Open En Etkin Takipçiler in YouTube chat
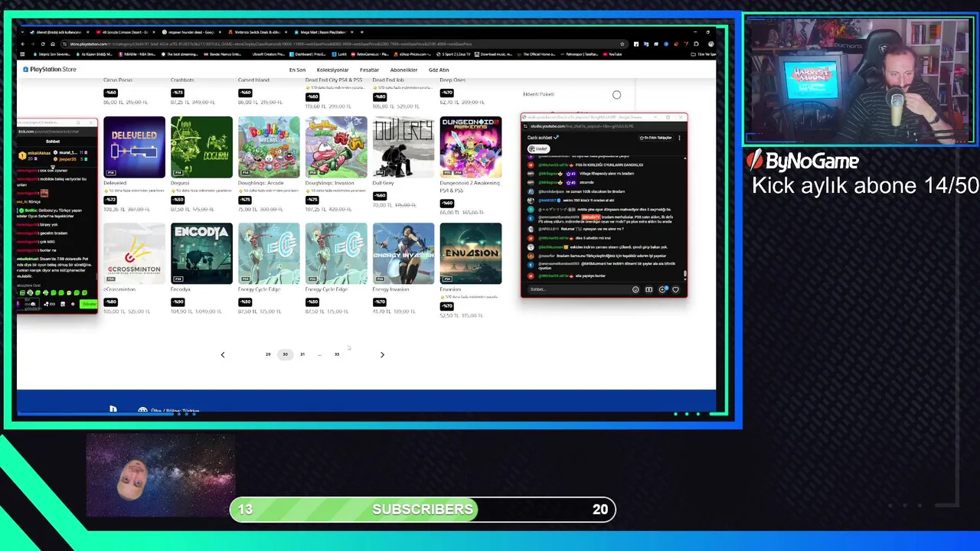This screenshot has width=980, height=551. click(655, 138)
